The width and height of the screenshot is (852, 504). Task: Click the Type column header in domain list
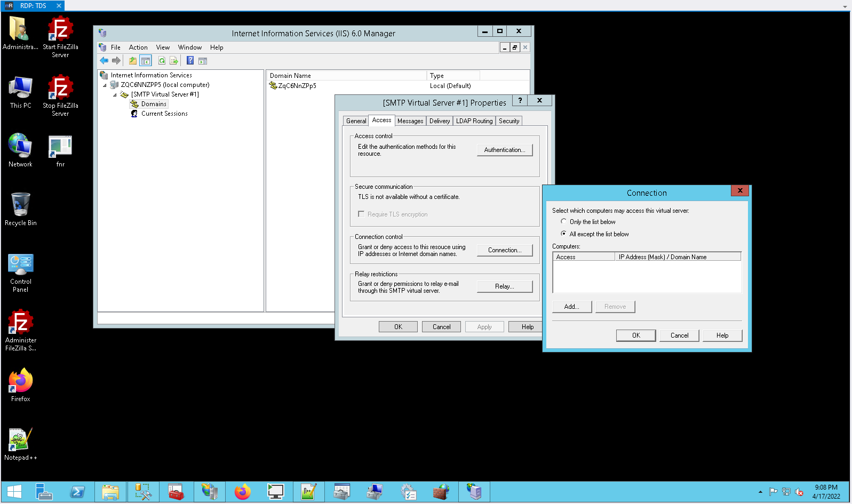coord(453,76)
